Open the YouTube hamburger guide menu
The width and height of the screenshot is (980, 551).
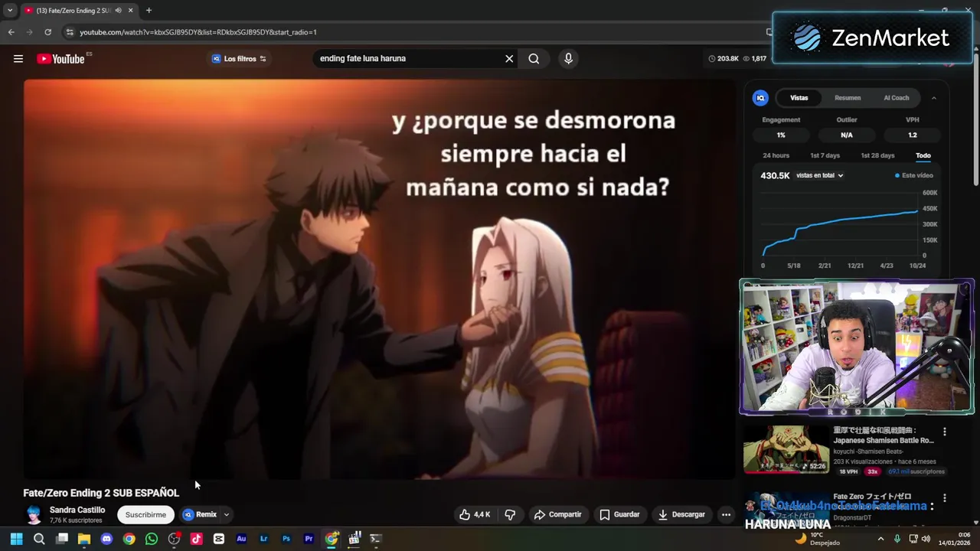[18, 59]
